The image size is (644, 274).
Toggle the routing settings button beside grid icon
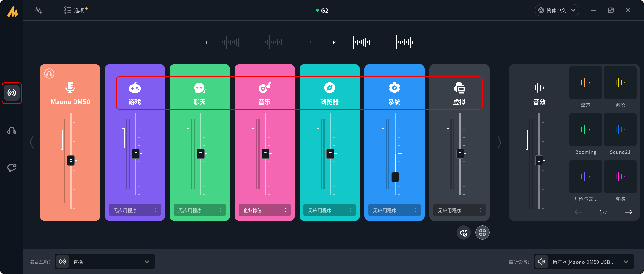pyautogui.click(x=464, y=233)
